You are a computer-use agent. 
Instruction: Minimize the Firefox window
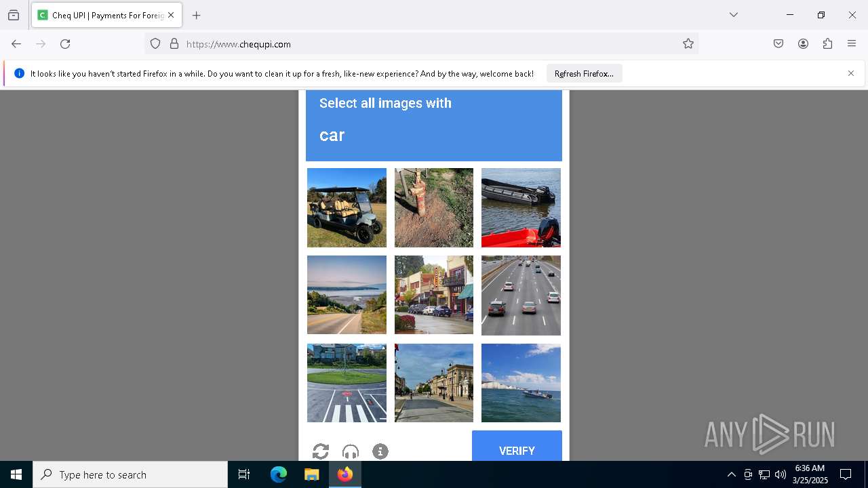790,15
